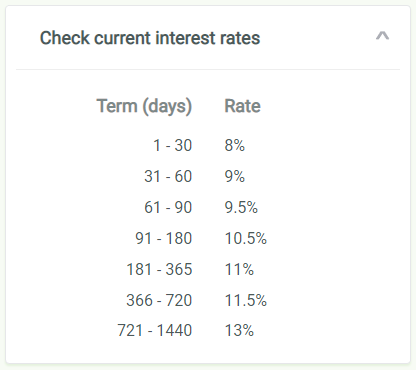Select the Term (days) column header
The width and height of the screenshot is (416, 370).
[x=144, y=106]
